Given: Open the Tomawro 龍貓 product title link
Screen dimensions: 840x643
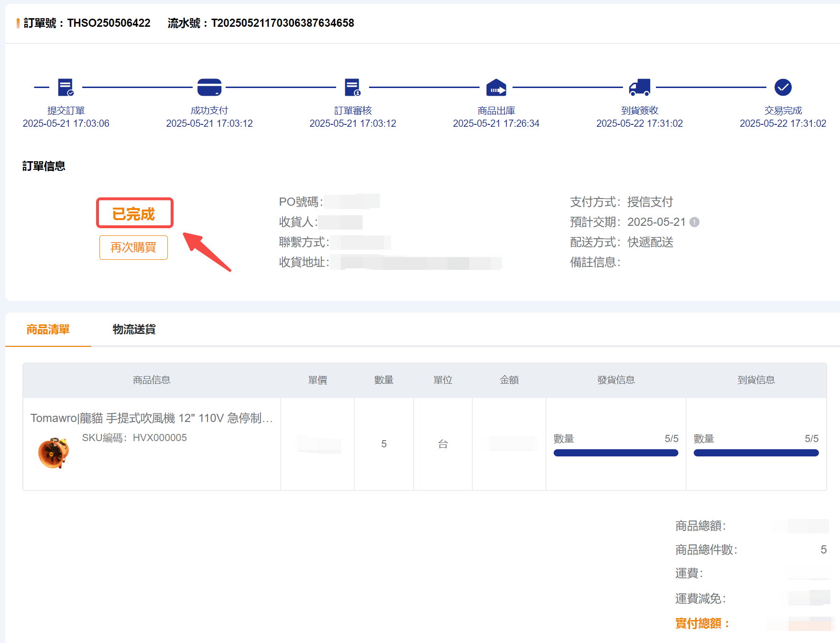Looking at the screenshot, I should 151,418.
